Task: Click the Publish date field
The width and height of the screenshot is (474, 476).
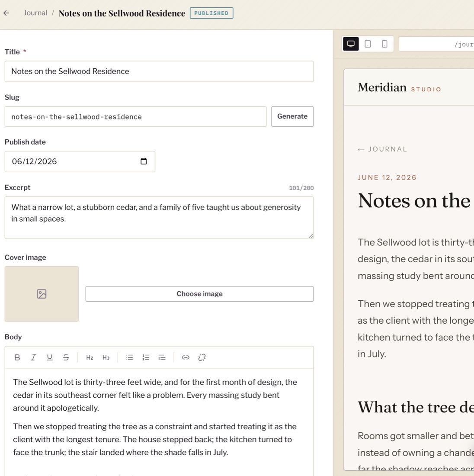Action: [x=80, y=161]
